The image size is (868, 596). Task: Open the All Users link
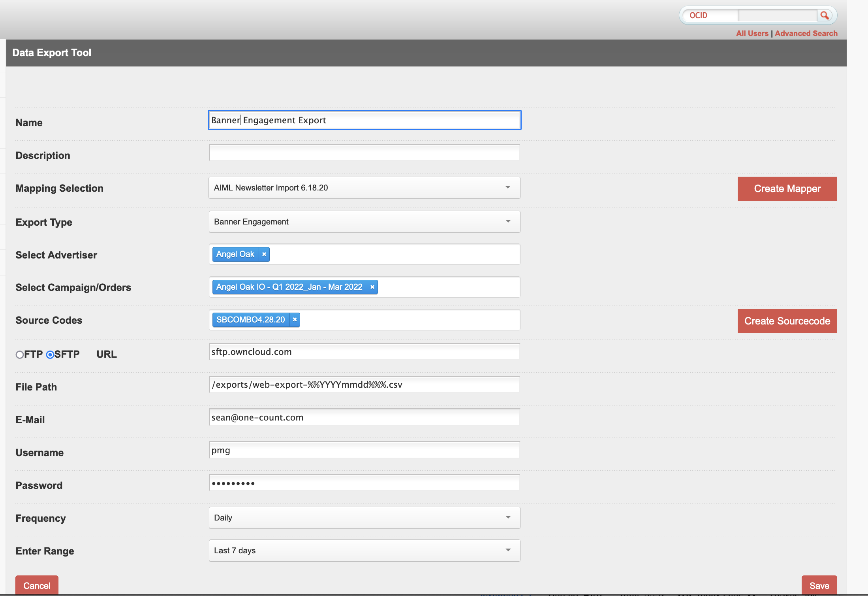click(752, 34)
